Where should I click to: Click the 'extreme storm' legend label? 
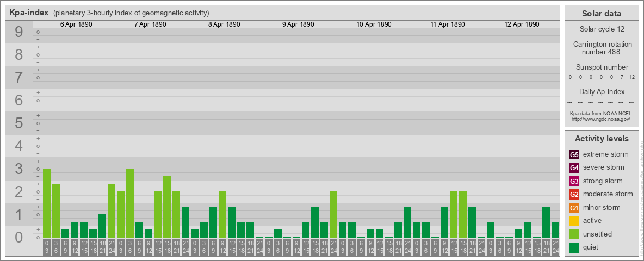pos(605,154)
